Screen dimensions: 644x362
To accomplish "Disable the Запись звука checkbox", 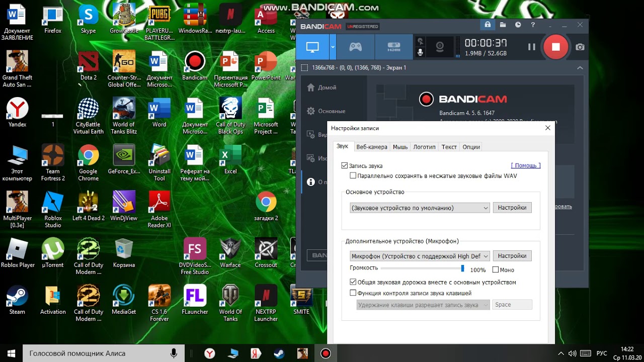I will (345, 165).
